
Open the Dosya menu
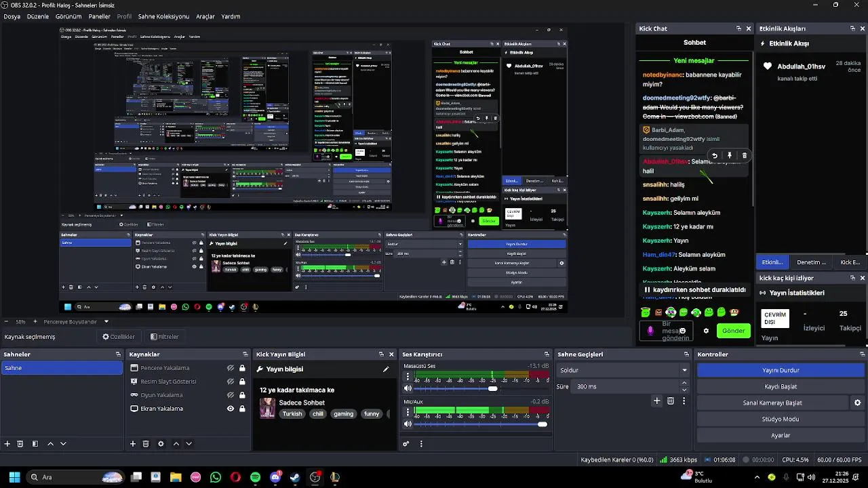click(x=12, y=16)
